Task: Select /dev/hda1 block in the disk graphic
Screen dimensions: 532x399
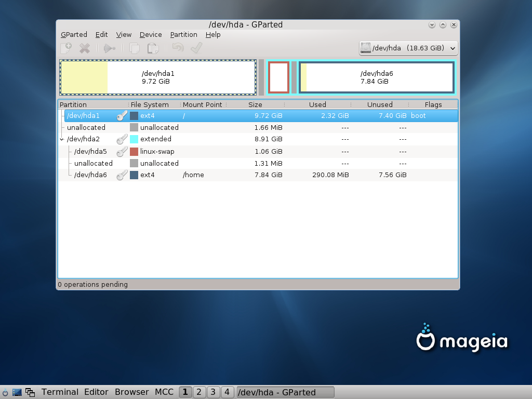Action: point(158,77)
